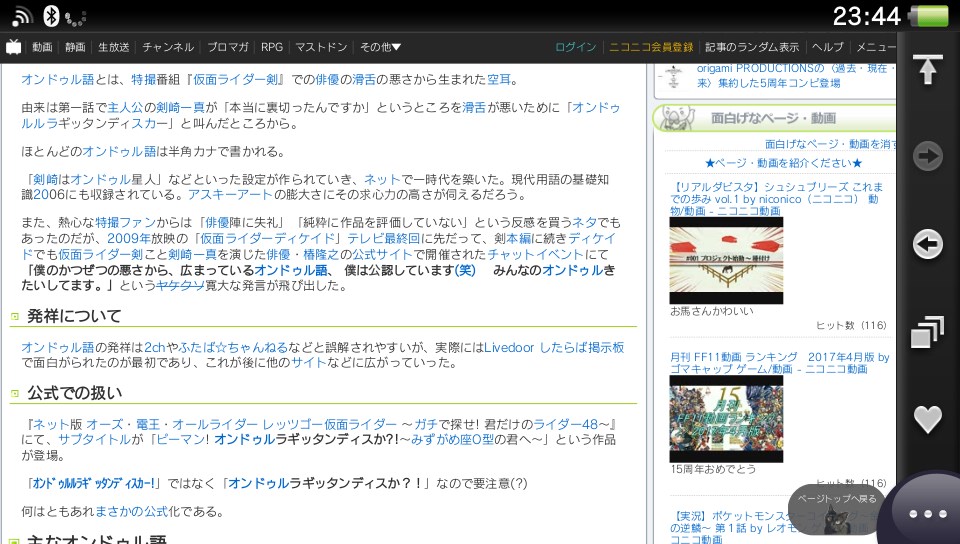Open the シュシュブリーズ video thumbnail
Image resolution: width=960 pixels, height=544 pixels.
(x=726, y=261)
